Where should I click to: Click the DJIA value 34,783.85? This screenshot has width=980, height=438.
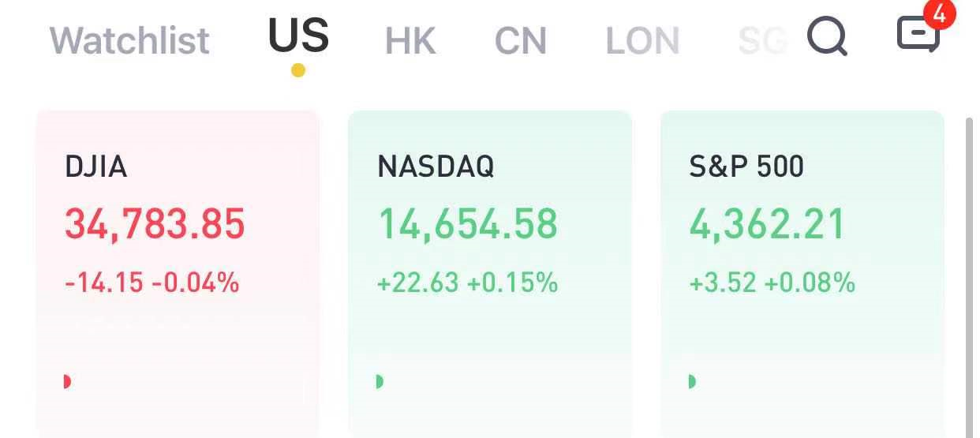pos(155,224)
